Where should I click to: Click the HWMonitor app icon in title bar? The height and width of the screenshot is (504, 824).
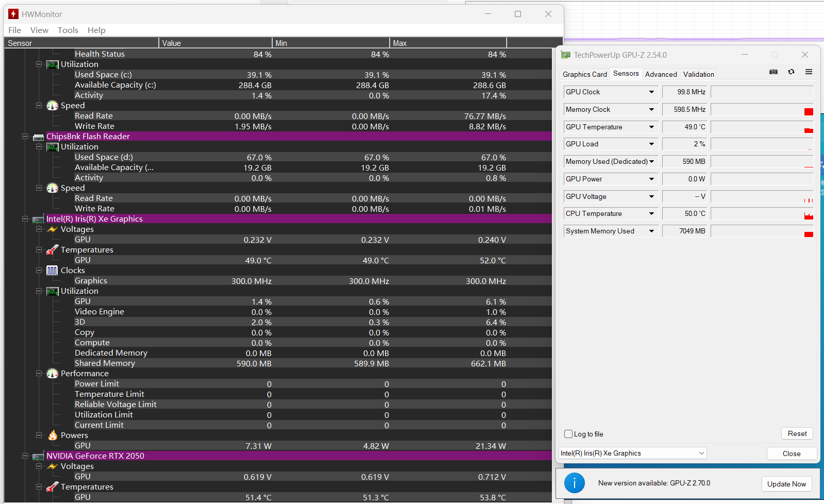[13, 14]
